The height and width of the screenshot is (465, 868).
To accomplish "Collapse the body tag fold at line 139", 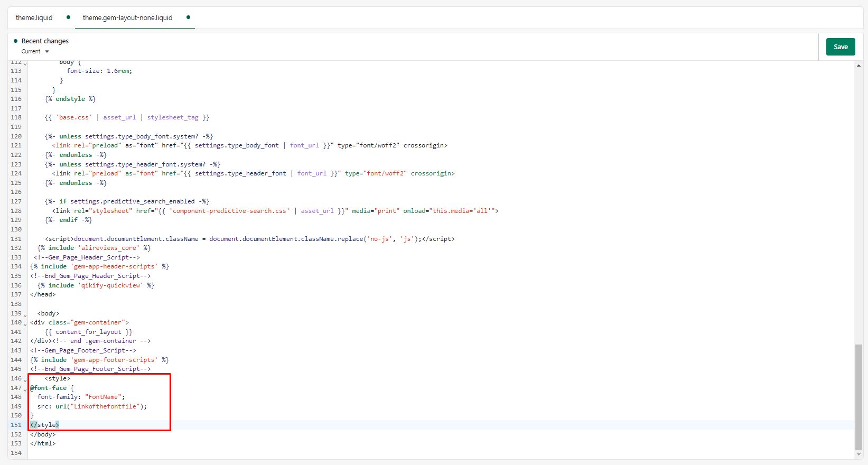I will coord(25,315).
